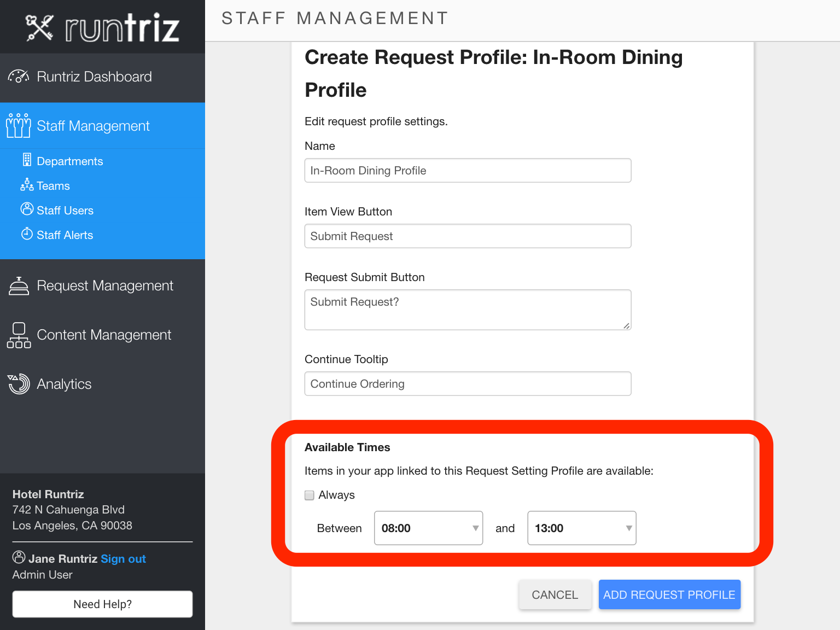Image resolution: width=840 pixels, height=630 pixels.
Task: Click the Cancel button
Action: coord(555,594)
